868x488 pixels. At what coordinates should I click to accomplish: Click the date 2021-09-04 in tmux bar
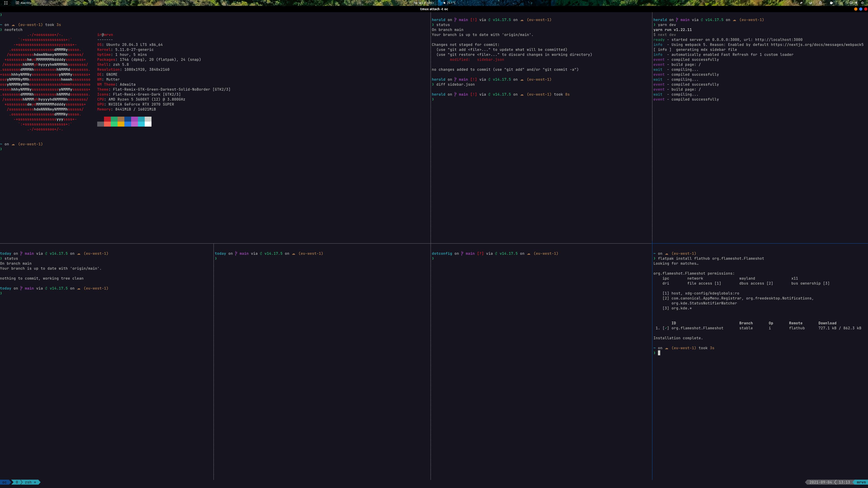pyautogui.click(x=820, y=482)
